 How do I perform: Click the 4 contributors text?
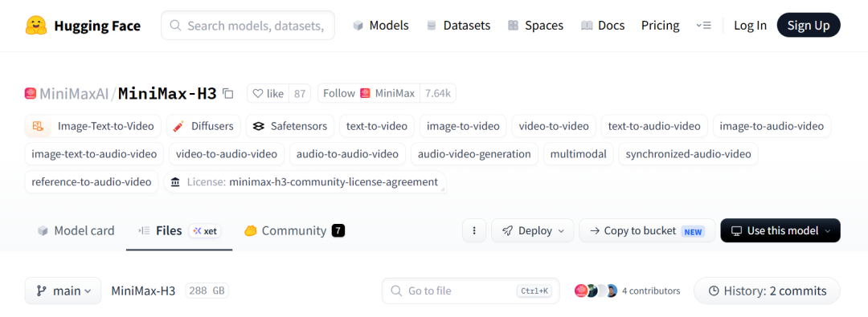point(651,291)
